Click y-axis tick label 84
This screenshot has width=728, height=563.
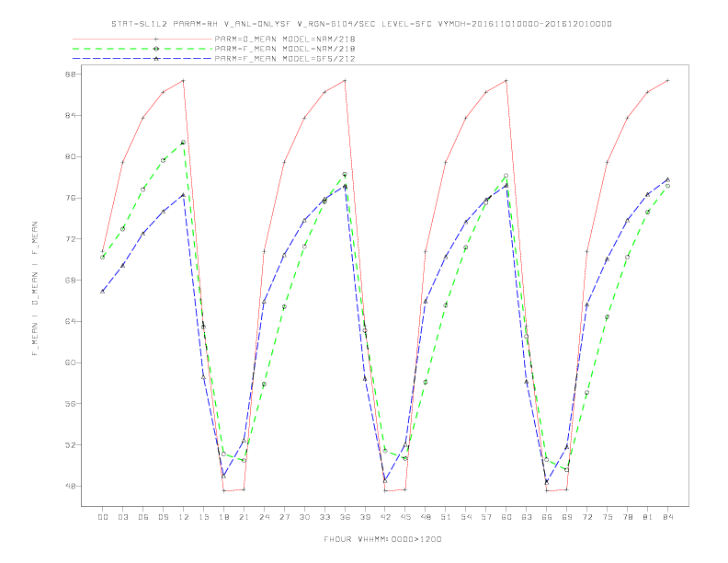(x=72, y=116)
